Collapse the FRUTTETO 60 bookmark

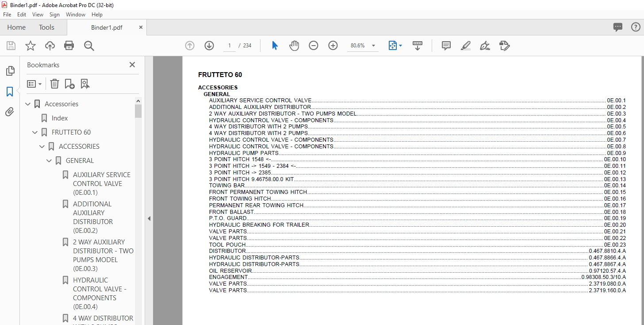tap(35, 132)
